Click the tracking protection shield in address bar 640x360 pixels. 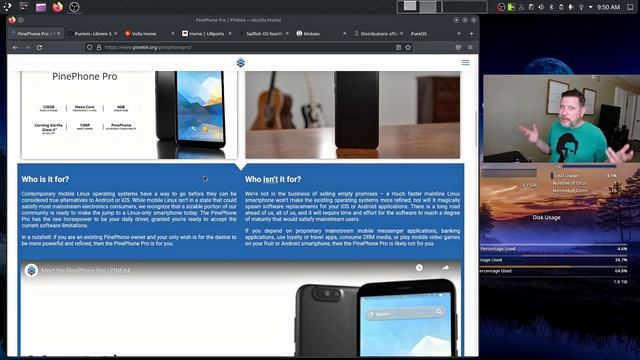89,47
